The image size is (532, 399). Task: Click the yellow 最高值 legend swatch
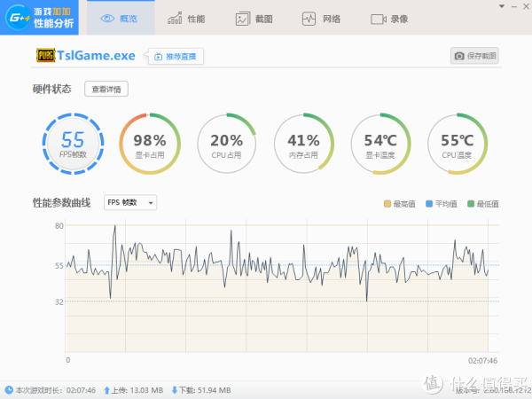tap(387, 204)
